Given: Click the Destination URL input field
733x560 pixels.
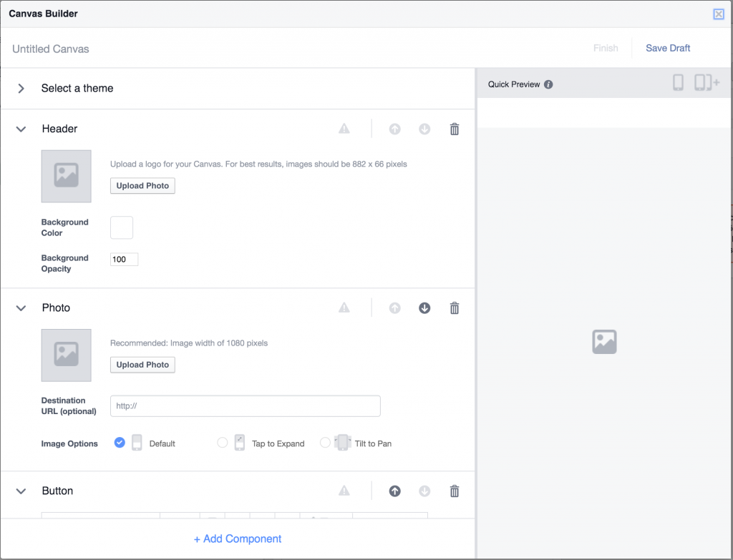Looking at the screenshot, I should click(x=245, y=406).
